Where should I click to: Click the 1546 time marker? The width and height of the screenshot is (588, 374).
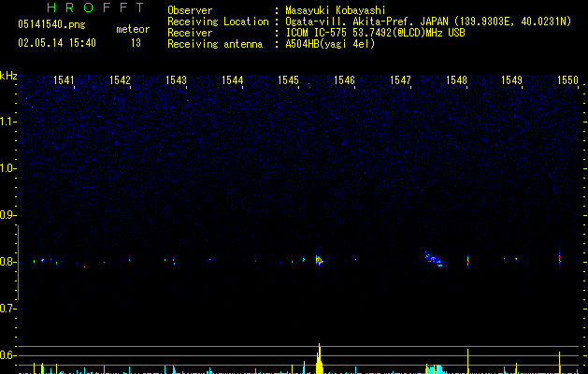(344, 80)
